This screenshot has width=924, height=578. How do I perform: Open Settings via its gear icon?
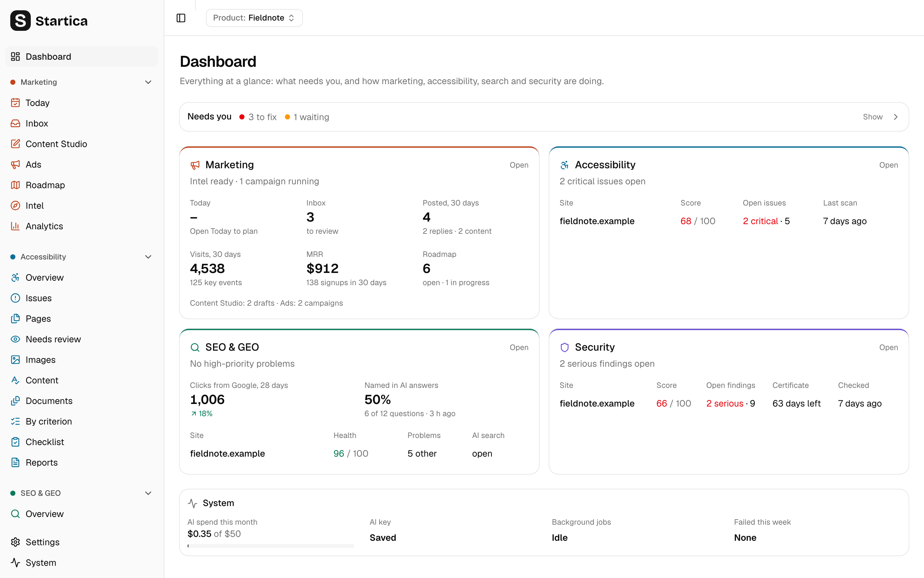click(x=15, y=542)
